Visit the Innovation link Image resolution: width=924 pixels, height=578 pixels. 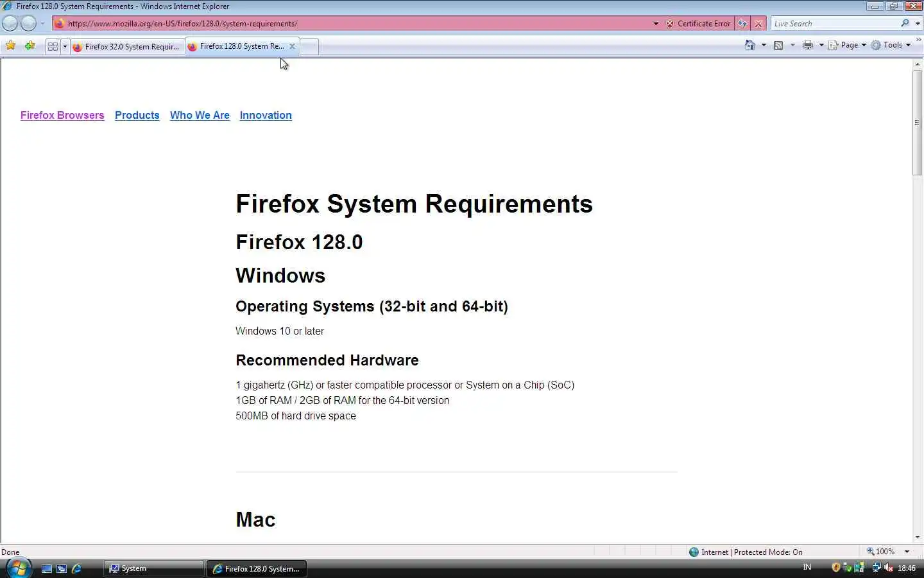[x=266, y=116]
